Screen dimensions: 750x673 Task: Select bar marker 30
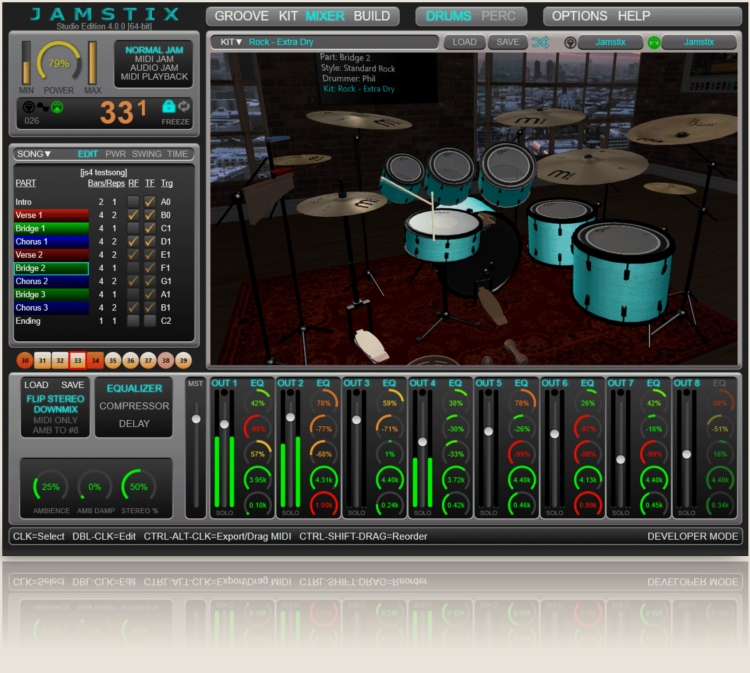24,361
